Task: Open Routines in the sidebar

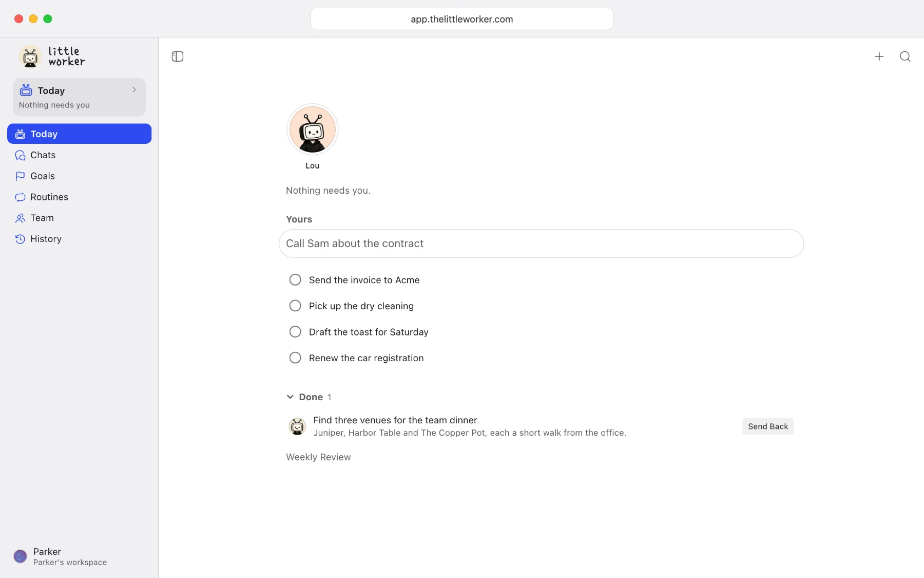Action: click(80, 197)
